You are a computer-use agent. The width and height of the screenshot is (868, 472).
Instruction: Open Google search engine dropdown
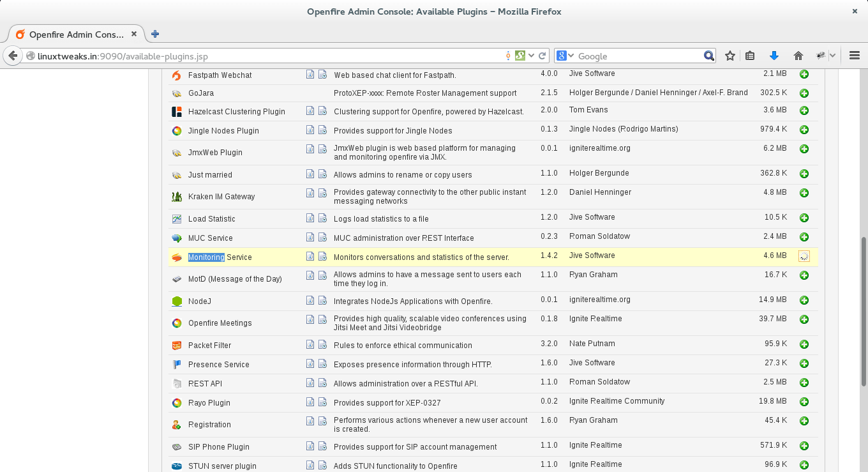point(565,56)
